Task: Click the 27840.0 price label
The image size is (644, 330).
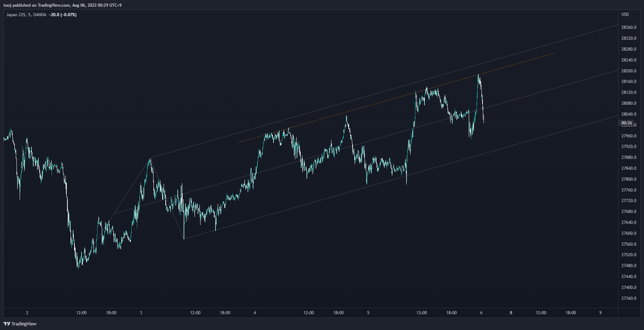Action: pos(629,168)
